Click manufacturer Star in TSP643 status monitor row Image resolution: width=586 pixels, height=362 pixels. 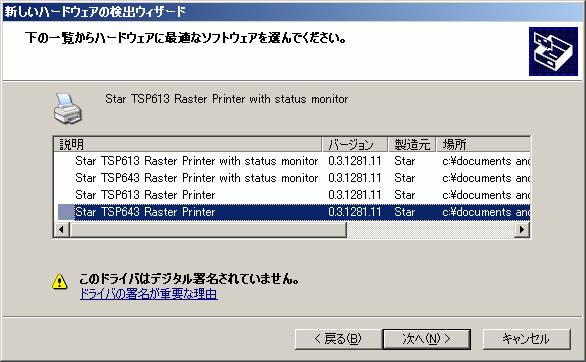pos(404,178)
